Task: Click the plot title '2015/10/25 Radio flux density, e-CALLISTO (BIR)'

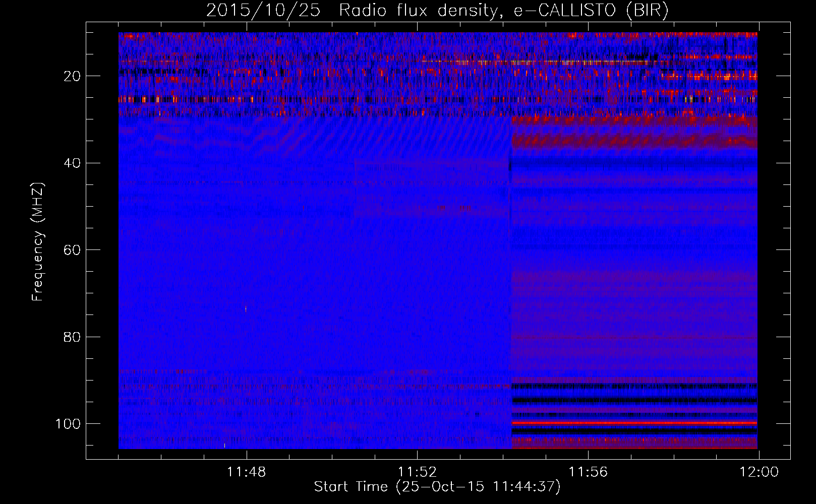Action: pos(437,10)
